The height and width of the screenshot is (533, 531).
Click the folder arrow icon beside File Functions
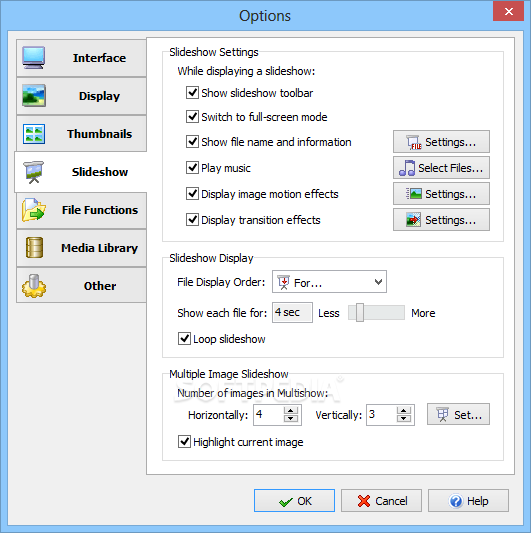point(34,210)
